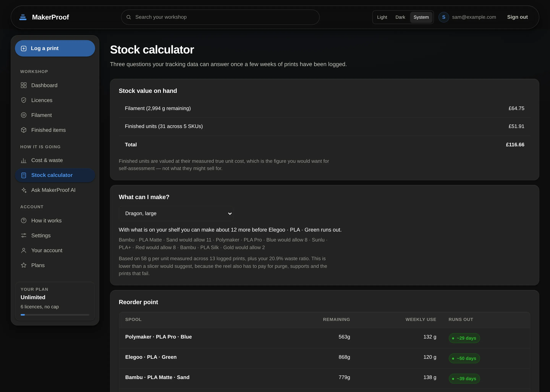Click the Elegoo · PLA · Green spool name
This screenshot has height=392, width=550.
pos(151,357)
